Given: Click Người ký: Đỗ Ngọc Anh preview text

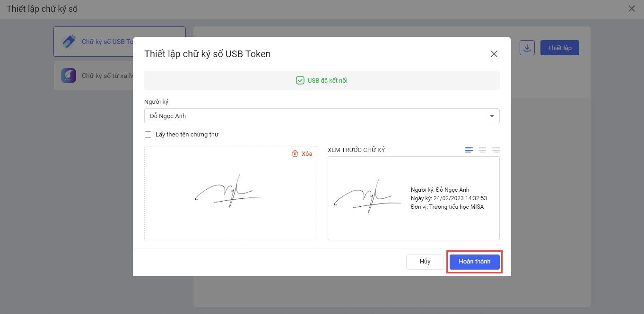Looking at the screenshot, I should coord(440,190).
